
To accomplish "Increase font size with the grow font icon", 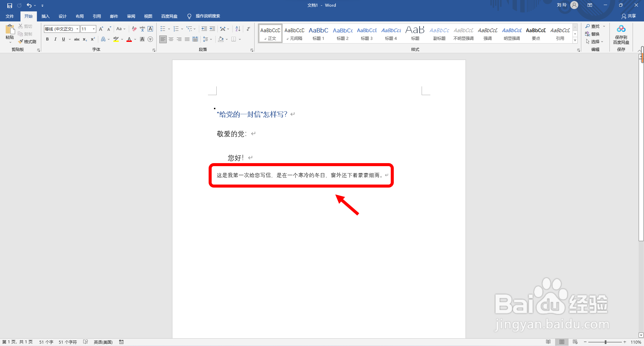I will [101, 29].
